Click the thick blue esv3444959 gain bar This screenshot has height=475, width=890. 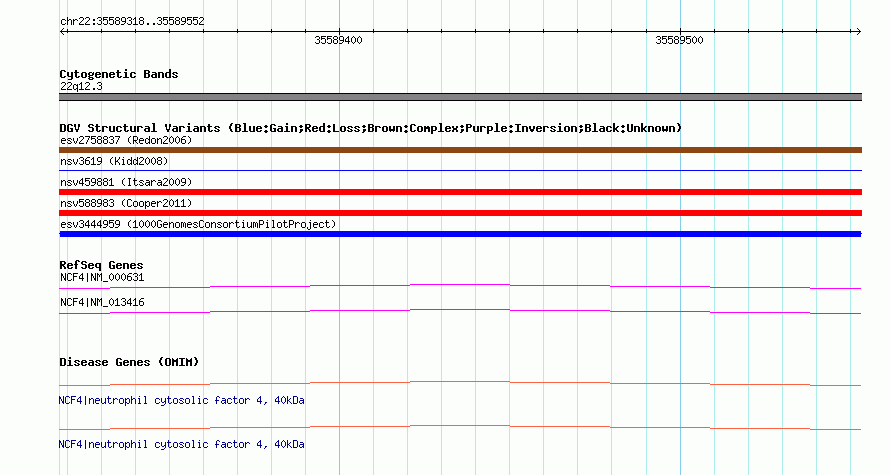point(460,234)
